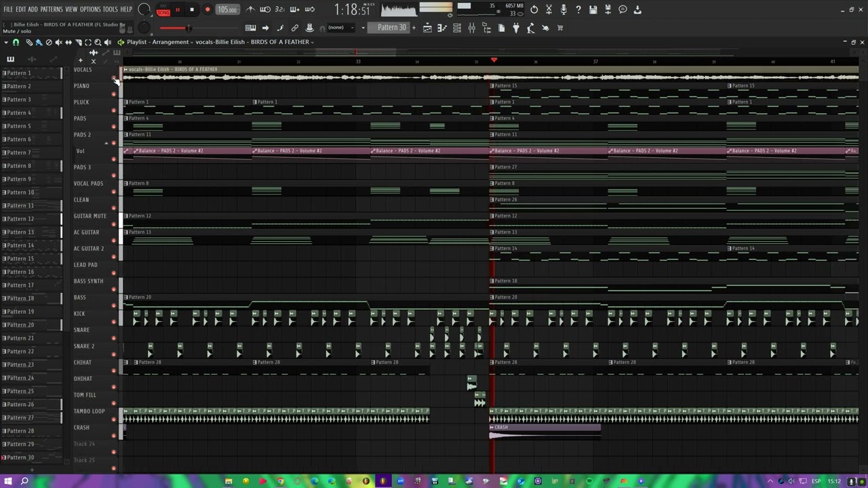Pause playback with the pause button
Screen dimensions: 868x488
(x=178, y=9)
